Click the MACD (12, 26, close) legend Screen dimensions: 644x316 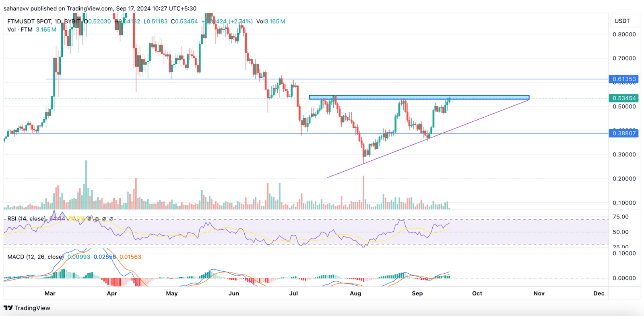(35, 257)
